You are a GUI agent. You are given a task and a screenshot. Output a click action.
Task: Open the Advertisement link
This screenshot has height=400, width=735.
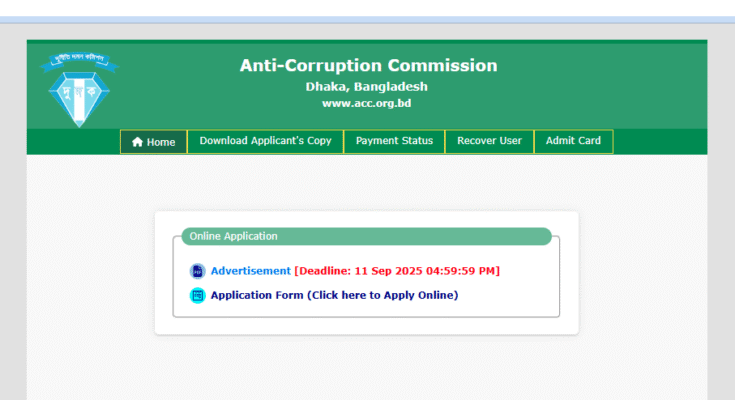point(251,271)
